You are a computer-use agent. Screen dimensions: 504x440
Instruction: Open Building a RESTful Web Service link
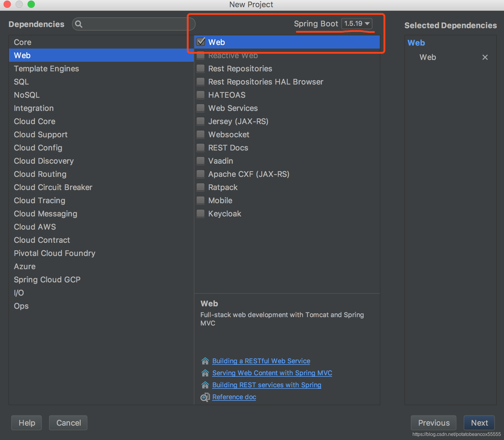[261, 361]
